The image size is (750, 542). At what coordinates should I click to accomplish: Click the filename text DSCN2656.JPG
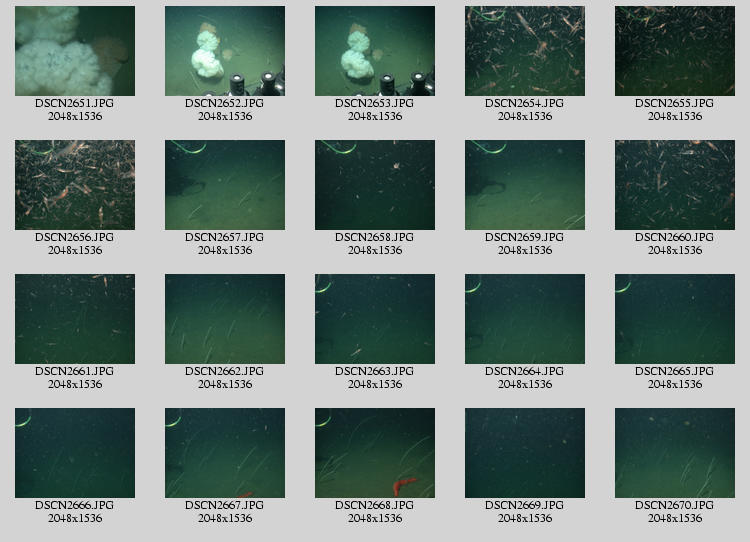75,237
